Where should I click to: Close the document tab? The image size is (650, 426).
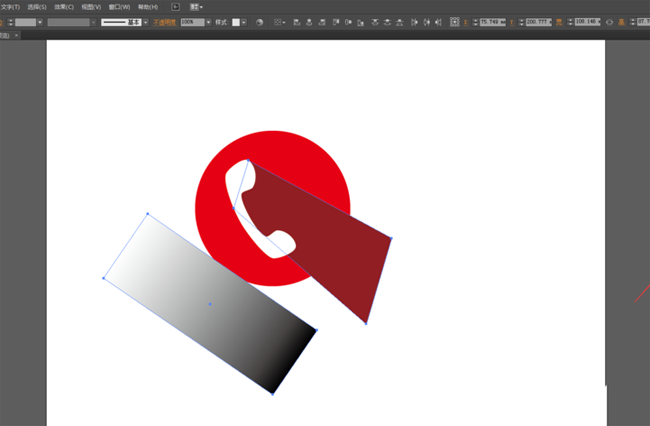(17, 35)
